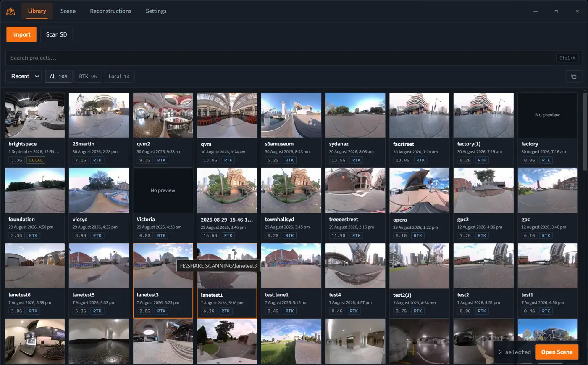Select the test1 project thumbnail
Screen dimensions: 588x365
548,266
